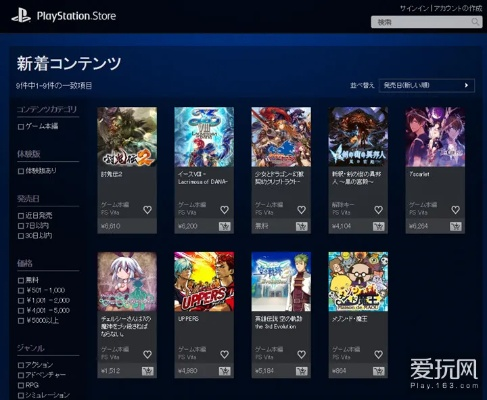
Task: Check the ¥5000以上 price filter
Action: 21,321
